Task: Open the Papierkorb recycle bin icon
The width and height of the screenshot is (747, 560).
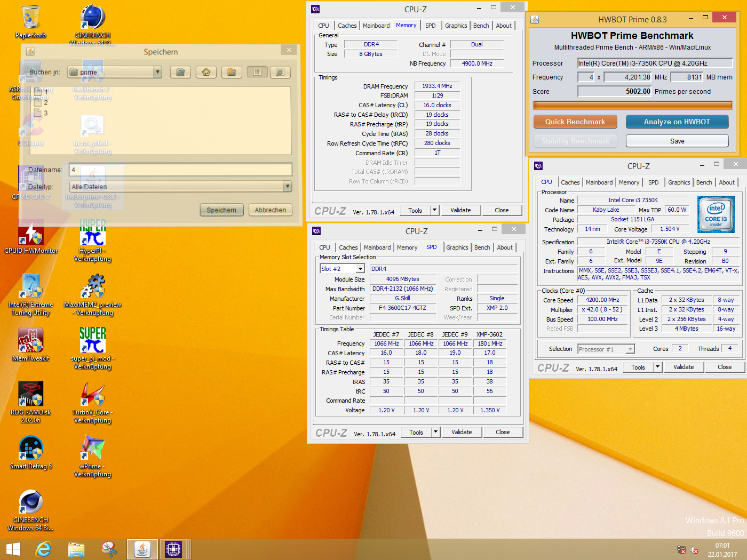Action: (31, 21)
